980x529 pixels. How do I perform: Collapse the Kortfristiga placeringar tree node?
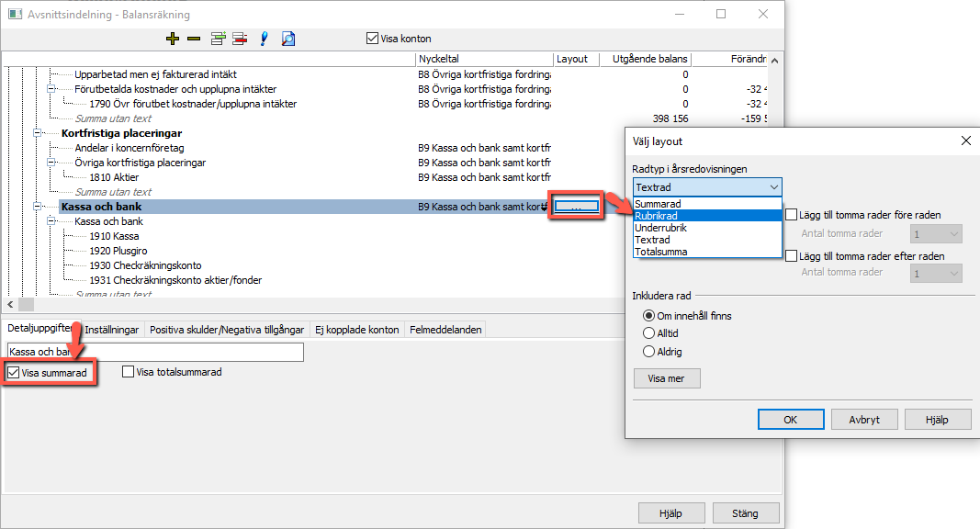(x=38, y=133)
